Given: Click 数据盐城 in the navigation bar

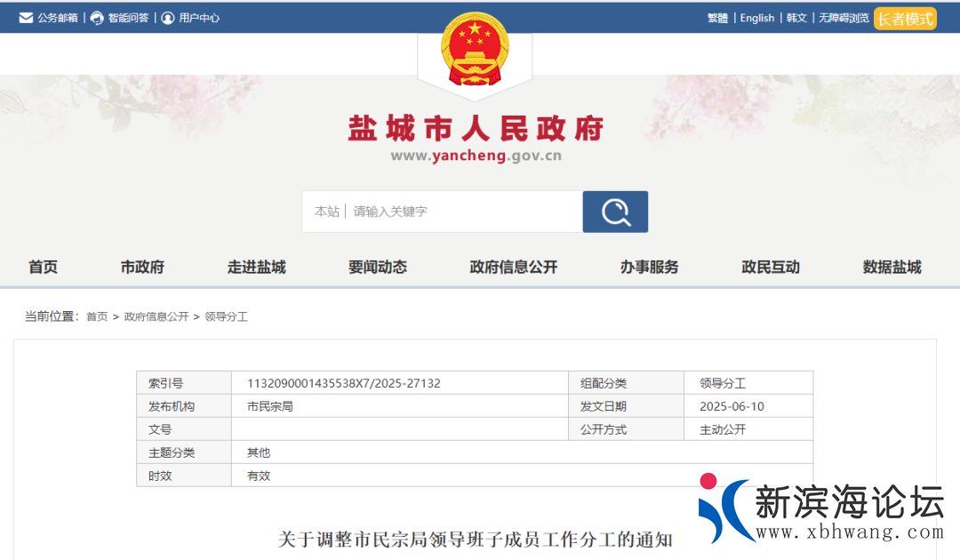Looking at the screenshot, I should point(892,267).
